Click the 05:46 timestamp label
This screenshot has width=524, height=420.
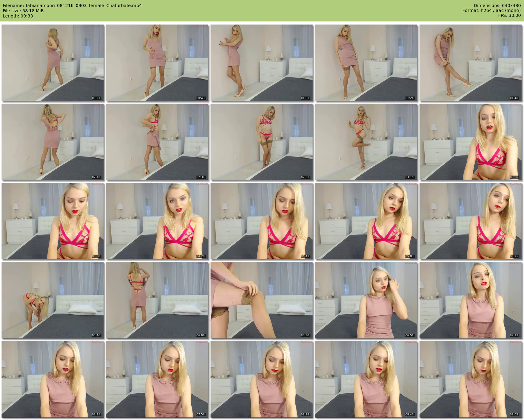[x=96, y=335]
